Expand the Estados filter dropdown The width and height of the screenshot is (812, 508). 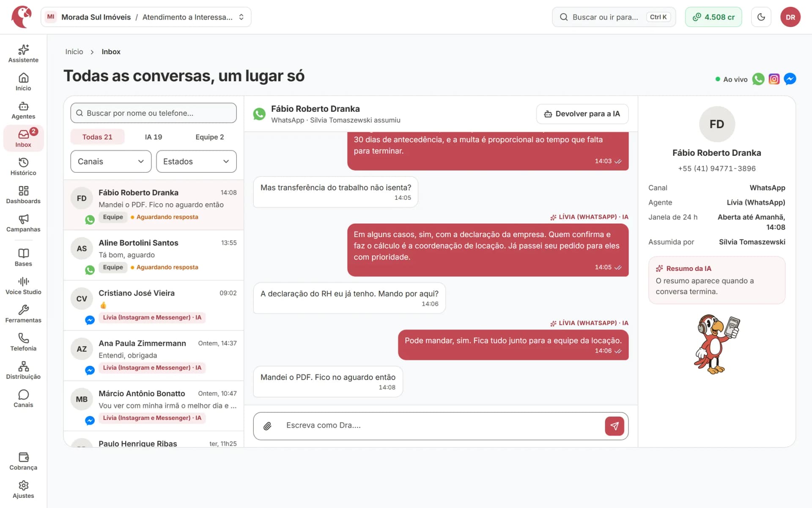click(196, 161)
